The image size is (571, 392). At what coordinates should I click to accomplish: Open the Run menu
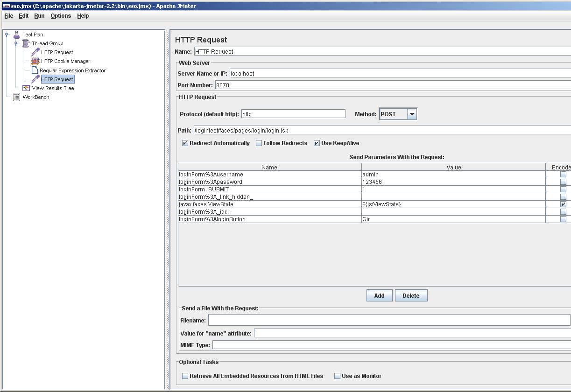39,15
